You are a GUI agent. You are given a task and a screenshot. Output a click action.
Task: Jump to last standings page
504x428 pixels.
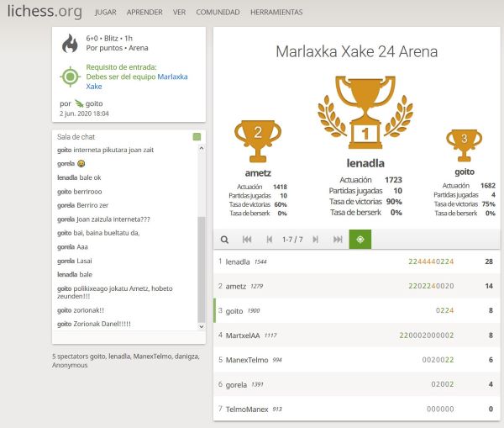point(338,240)
